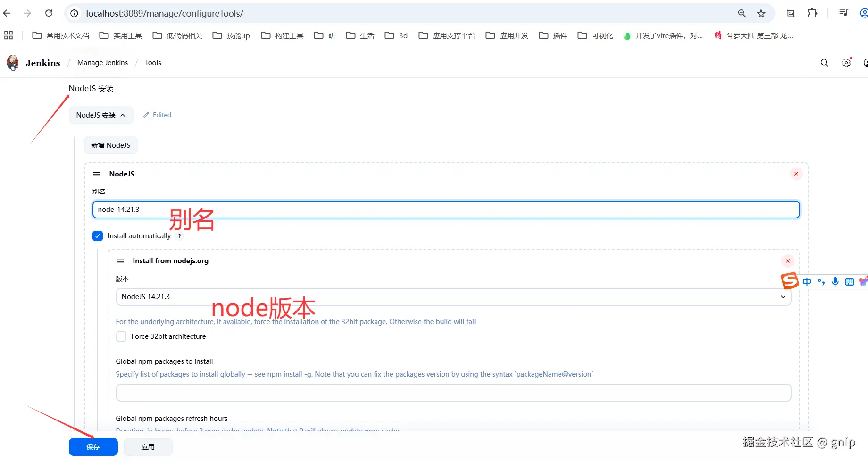Open 插件 bookmark folder
Viewport: 868px width, 462px height.
(x=553, y=35)
